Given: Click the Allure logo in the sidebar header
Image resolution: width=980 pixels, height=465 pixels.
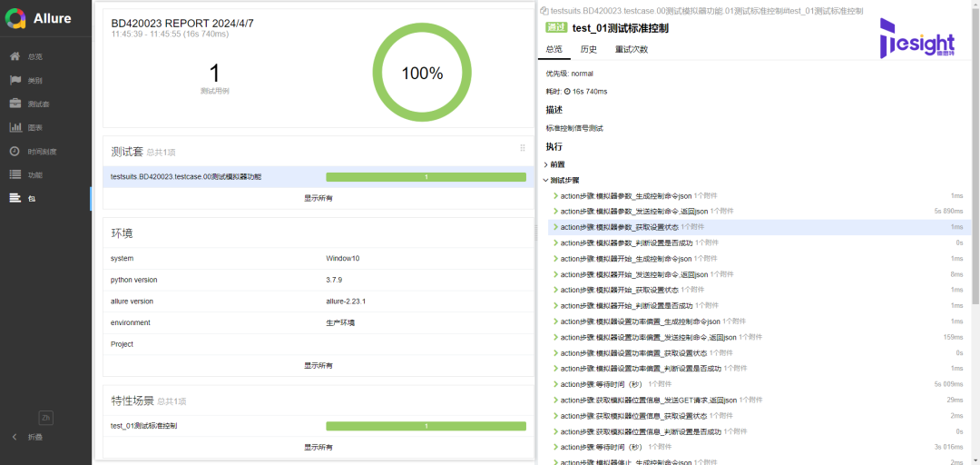Looking at the screenshot, I should click(x=38, y=18).
